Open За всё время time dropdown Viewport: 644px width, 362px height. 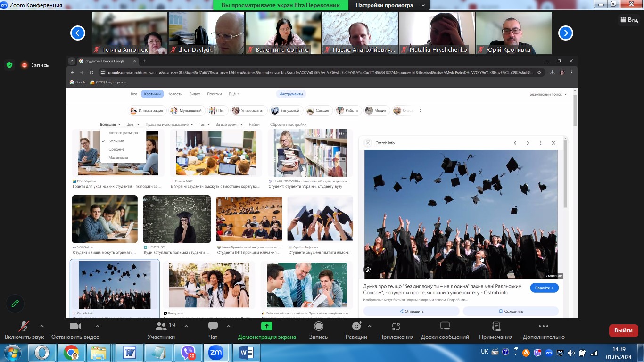coord(229,124)
